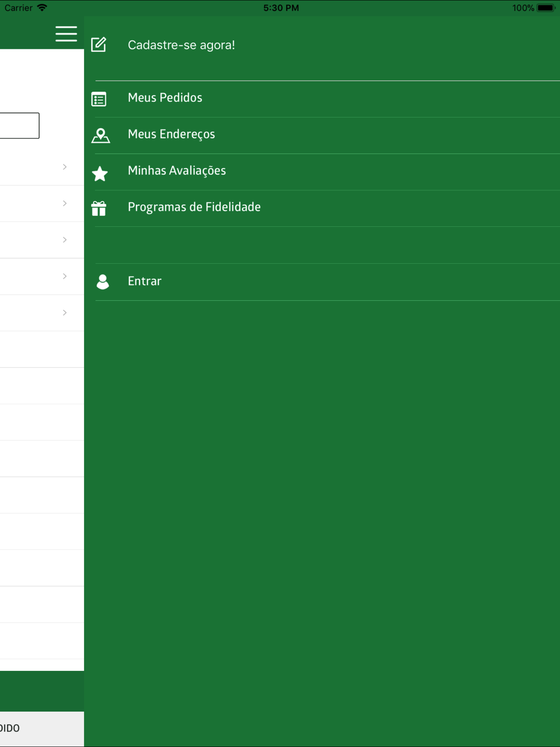
Task: Tap the fourth row chevron in the list
Action: click(65, 276)
